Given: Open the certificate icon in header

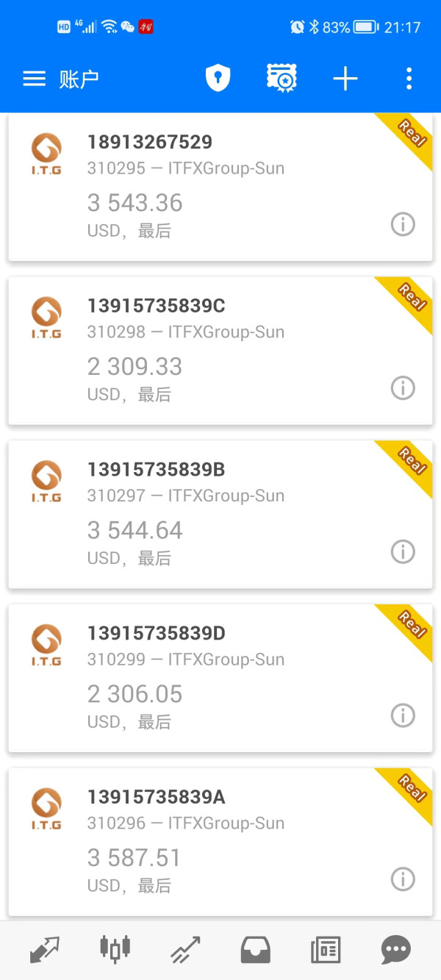Looking at the screenshot, I should (281, 78).
